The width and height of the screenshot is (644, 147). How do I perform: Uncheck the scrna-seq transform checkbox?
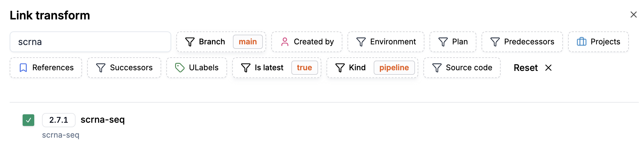[x=28, y=120]
